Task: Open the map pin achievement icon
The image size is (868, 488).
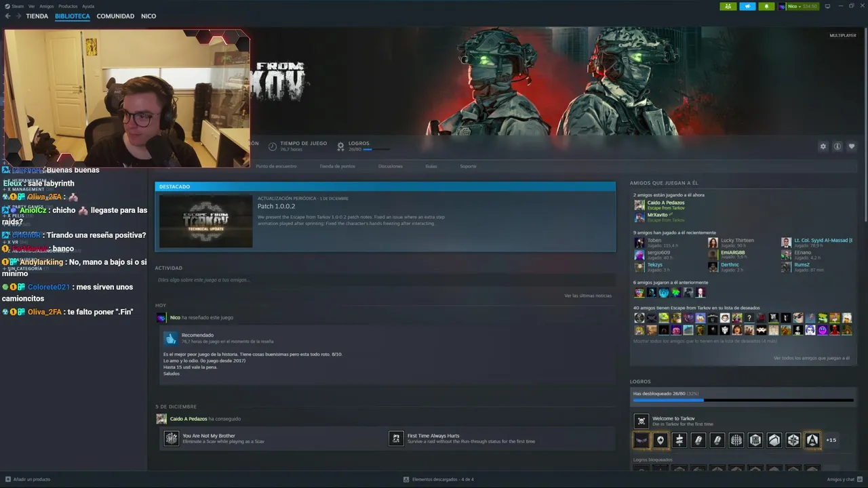Action: coord(660,440)
